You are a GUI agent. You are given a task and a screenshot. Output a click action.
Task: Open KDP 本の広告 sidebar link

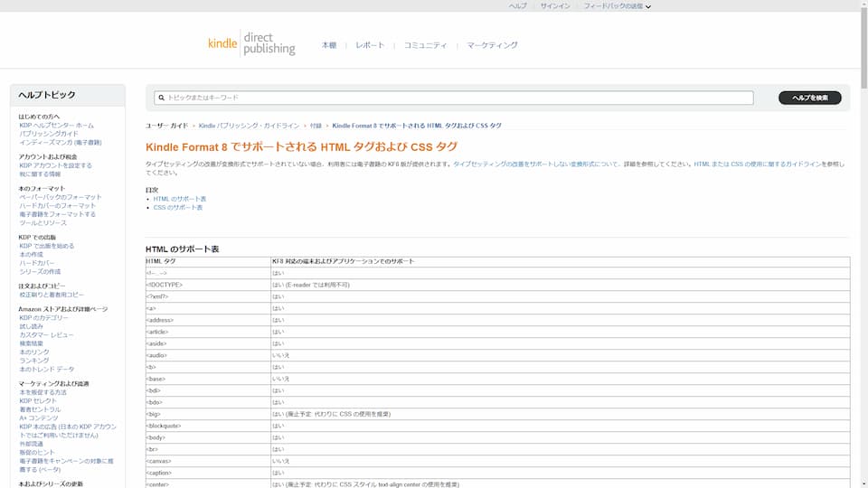click(68, 431)
